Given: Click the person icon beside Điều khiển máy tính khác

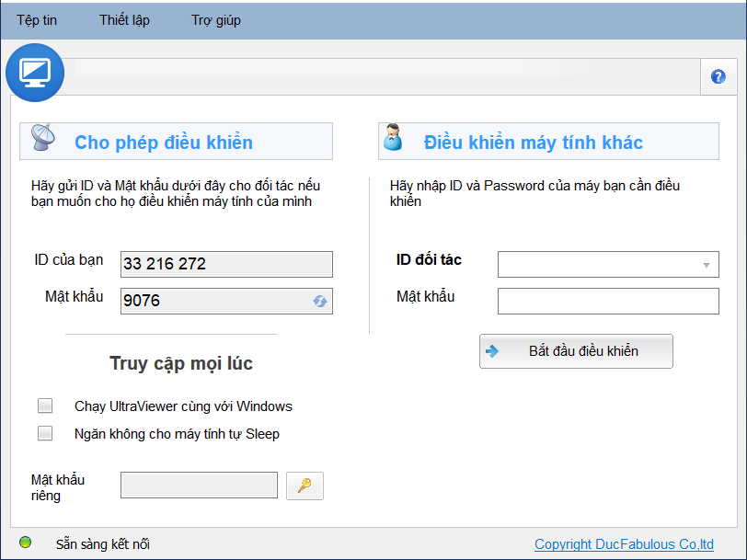Looking at the screenshot, I should [393, 137].
